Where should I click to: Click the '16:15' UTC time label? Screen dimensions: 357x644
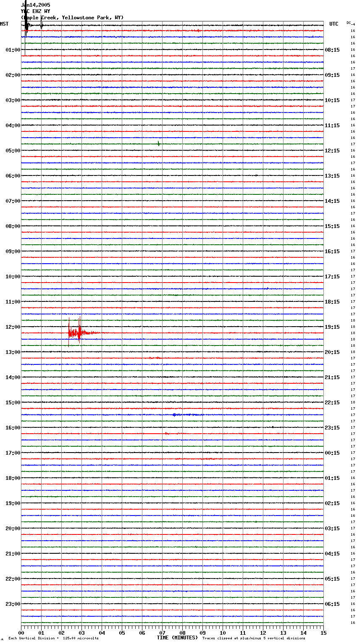(x=332, y=251)
